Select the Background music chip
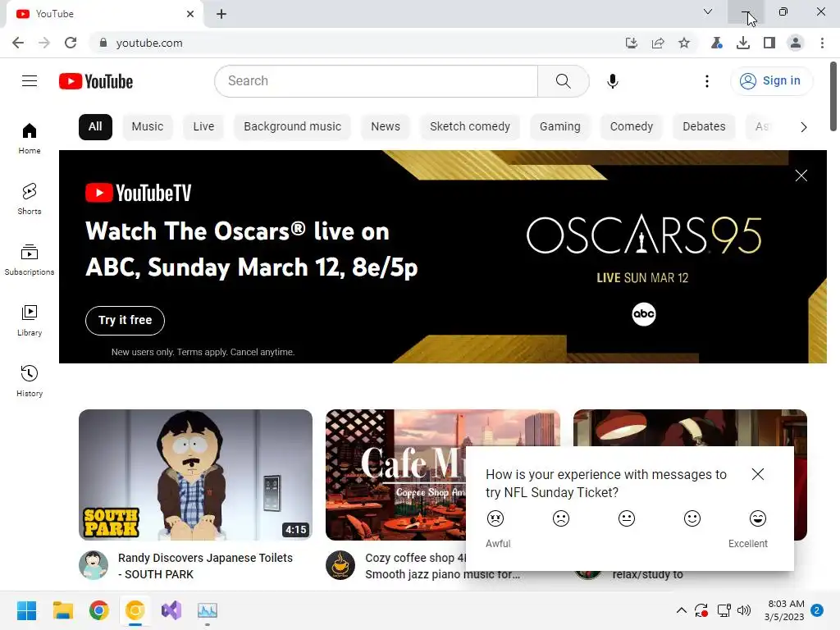The height and width of the screenshot is (630, 840). pyautogui.click(x=293, y=127)
